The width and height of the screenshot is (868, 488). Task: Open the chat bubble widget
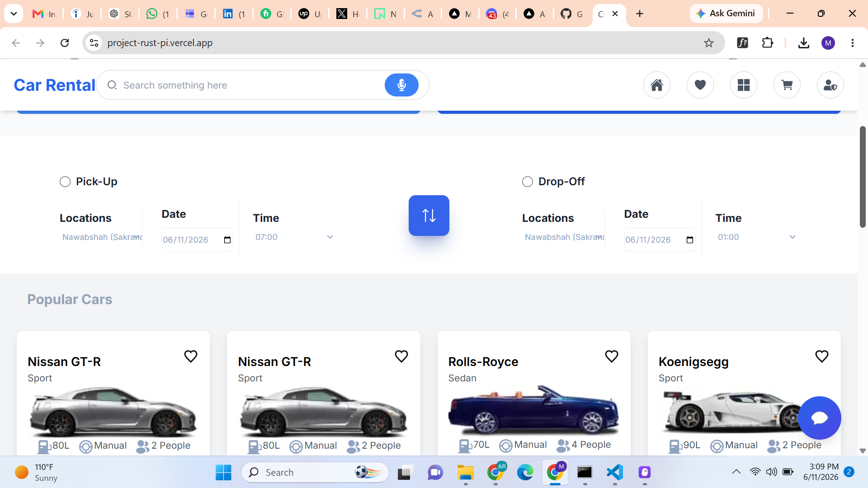[820, 418]
